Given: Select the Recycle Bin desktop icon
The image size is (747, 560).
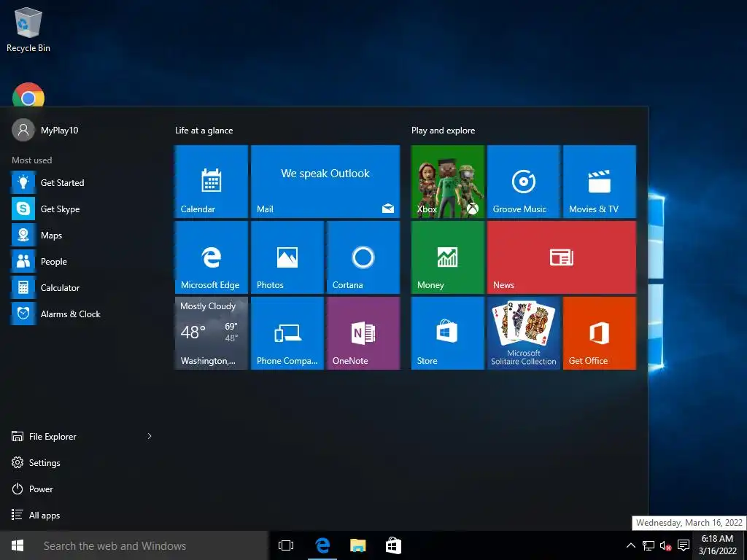Looking at the screenshot, I should pos(28,29).
